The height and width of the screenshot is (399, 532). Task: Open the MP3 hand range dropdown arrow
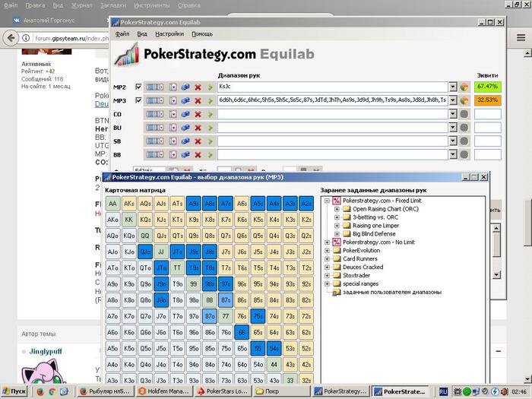point(453,100)
